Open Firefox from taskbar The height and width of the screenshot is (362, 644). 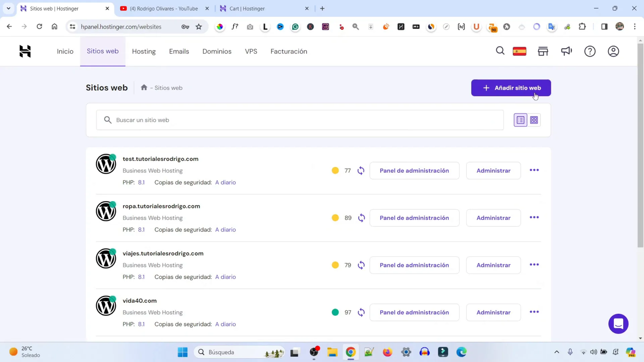tap(387, 352)
